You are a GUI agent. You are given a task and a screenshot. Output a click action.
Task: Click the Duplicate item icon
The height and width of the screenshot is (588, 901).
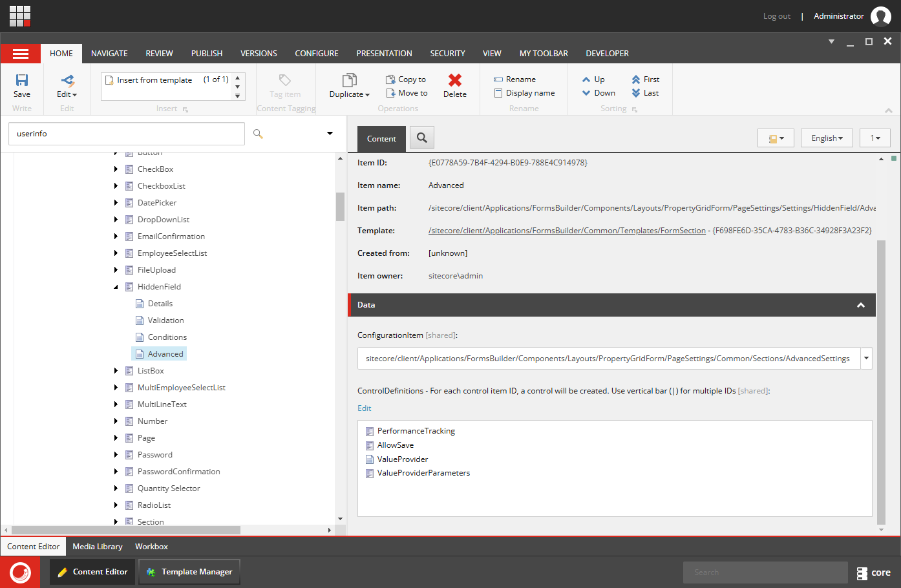350,80
